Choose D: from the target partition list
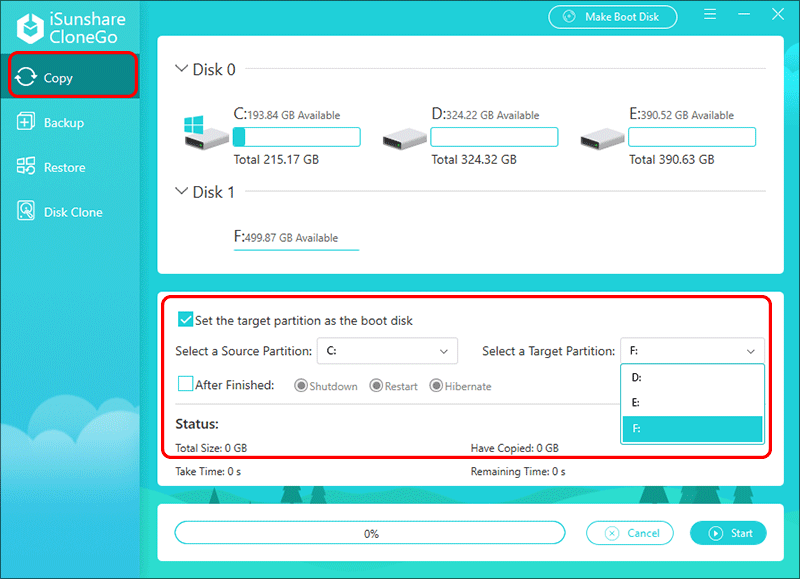This screenshot has height=579, width=800. [x=692, y=378]
